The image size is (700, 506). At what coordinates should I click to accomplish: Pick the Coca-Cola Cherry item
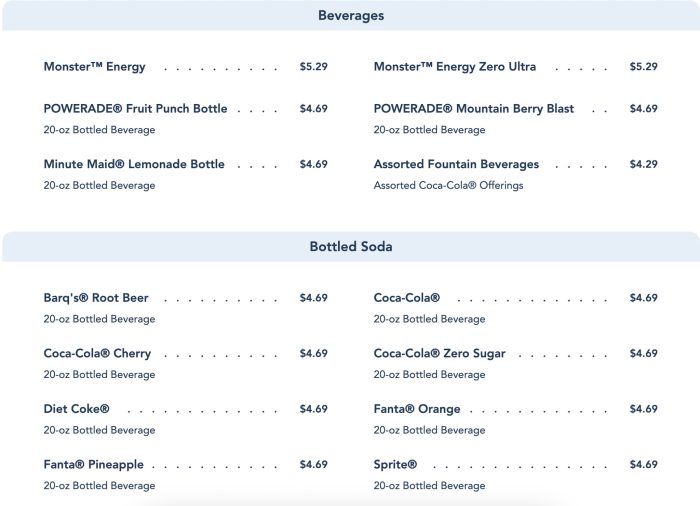pos(97,353)
